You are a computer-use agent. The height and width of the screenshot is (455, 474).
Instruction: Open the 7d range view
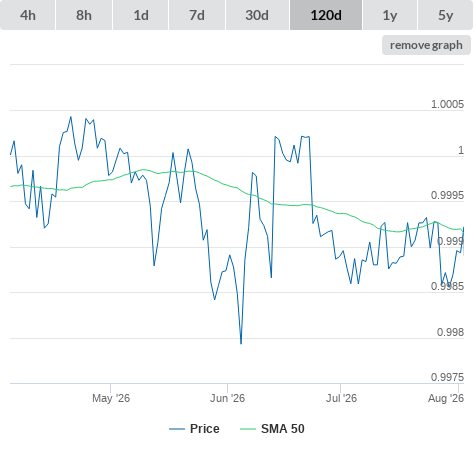(197, 15)
